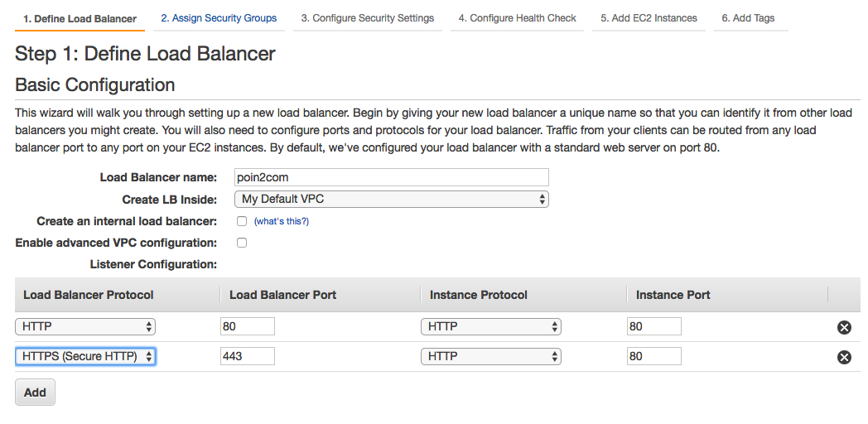Select the Add EC2 Instances tab

pos(649,18)
